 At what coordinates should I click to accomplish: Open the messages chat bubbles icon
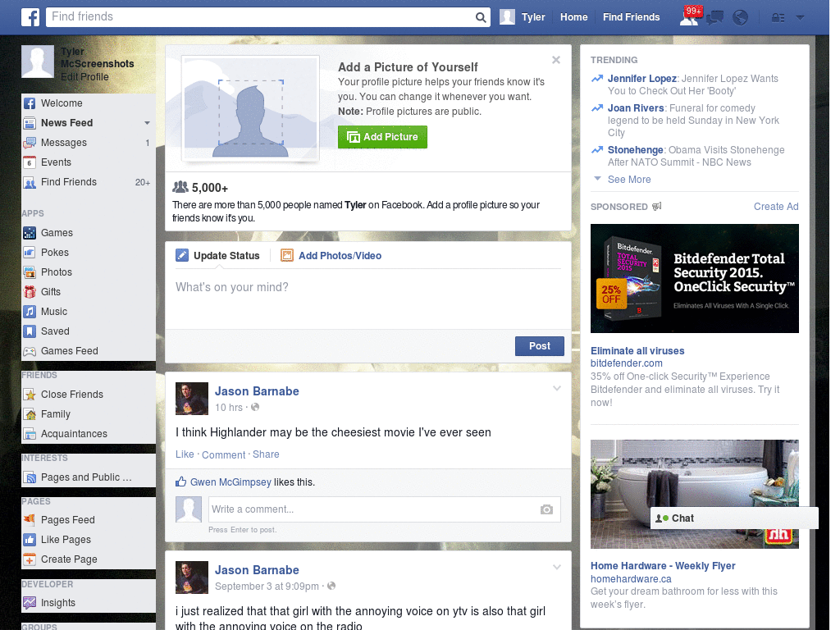(x=714, y=18)
